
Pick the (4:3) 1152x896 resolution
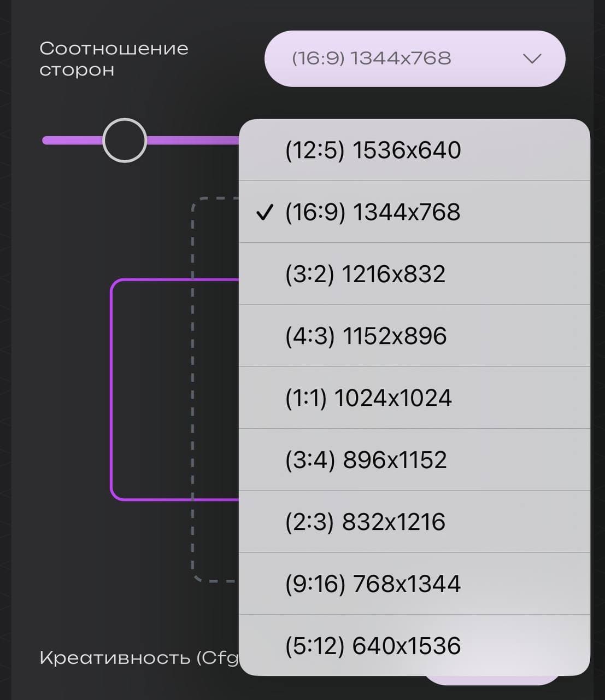[x=366, y=336]
